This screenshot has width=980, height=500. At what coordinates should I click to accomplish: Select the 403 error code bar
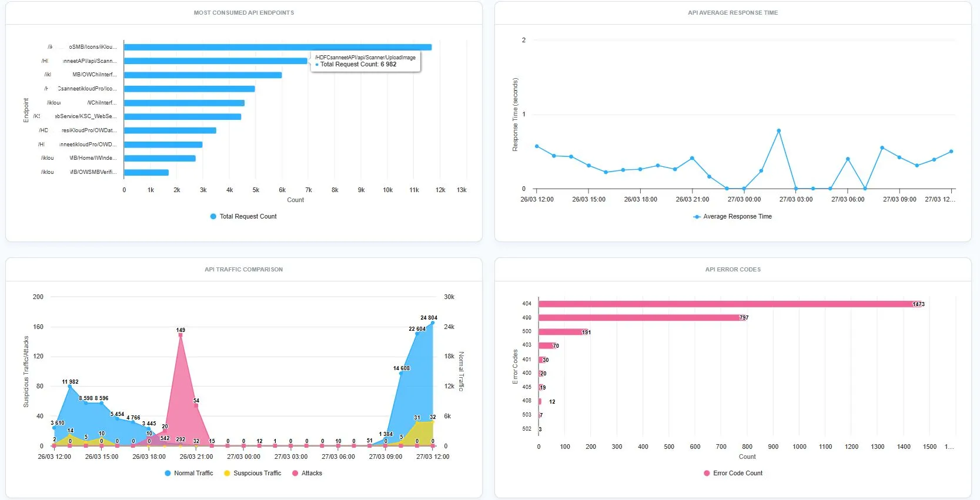547,346
